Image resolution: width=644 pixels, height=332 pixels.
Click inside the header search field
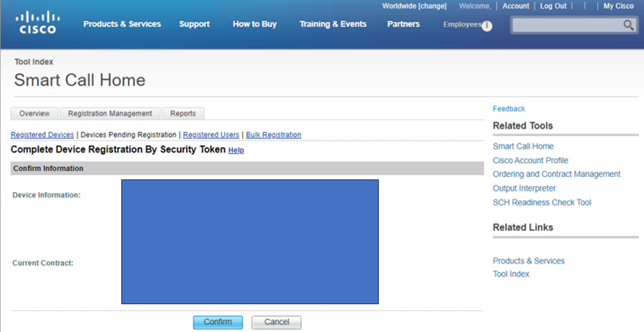(566, 25)
